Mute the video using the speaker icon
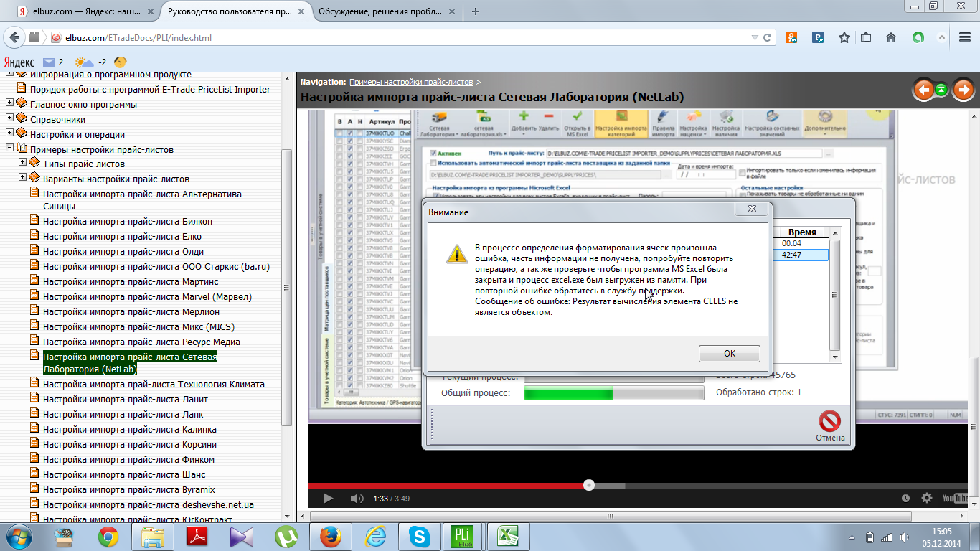The height and width of the screenshot is (551, 980). coord(355,499)
